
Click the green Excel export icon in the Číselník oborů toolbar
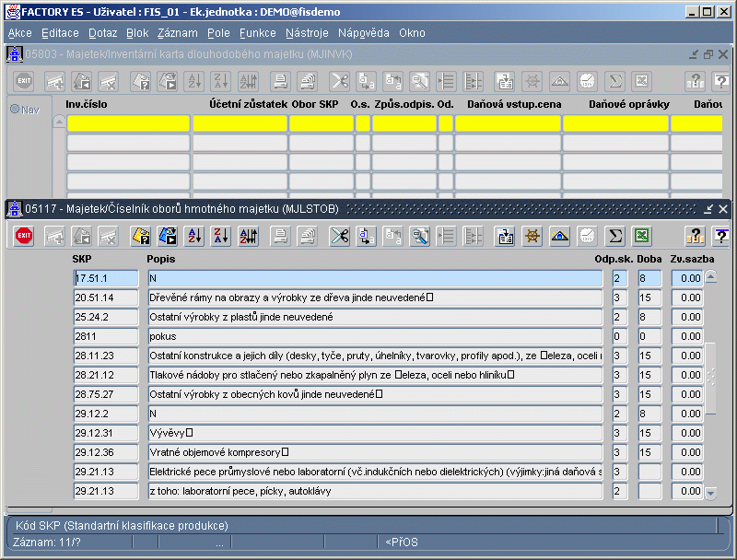(641, 237)
